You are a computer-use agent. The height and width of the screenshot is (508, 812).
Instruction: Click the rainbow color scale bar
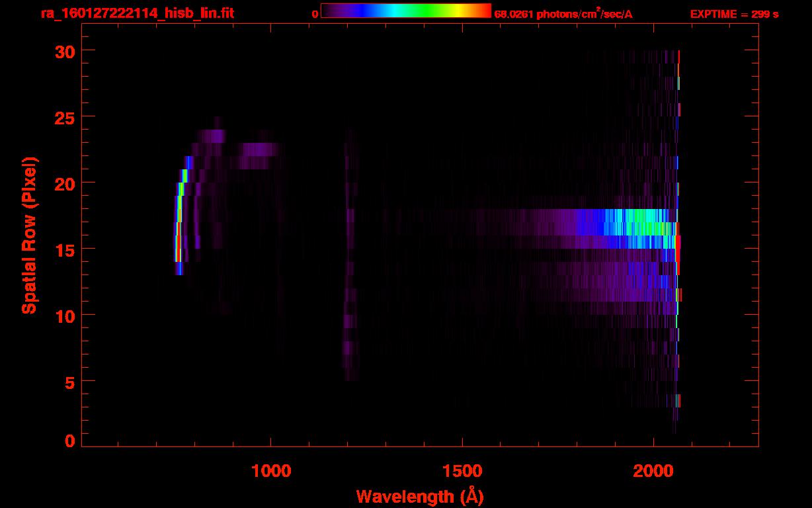coord(406,11)
